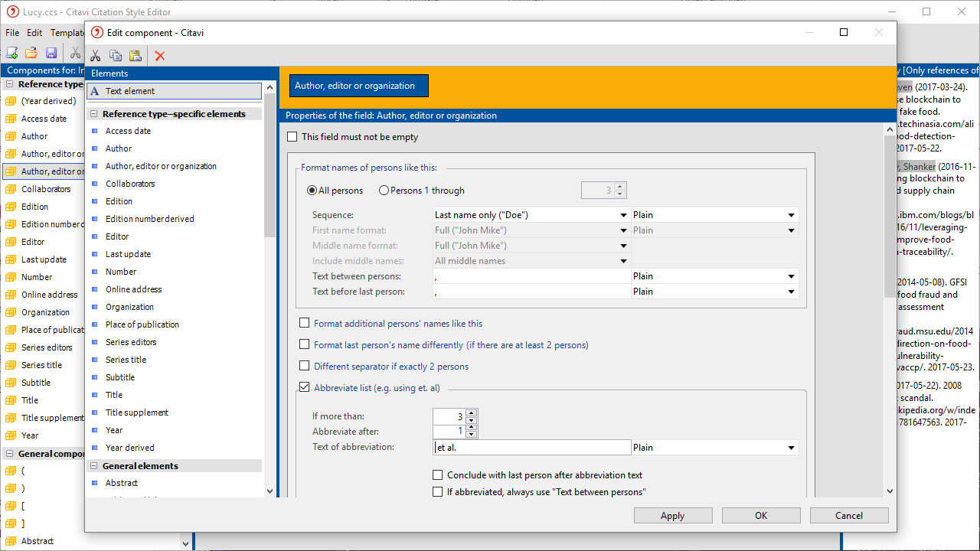Collapse Reference type-specific elements group
Viewport: 980px width, 551px height.
click(x=93, y=114)
